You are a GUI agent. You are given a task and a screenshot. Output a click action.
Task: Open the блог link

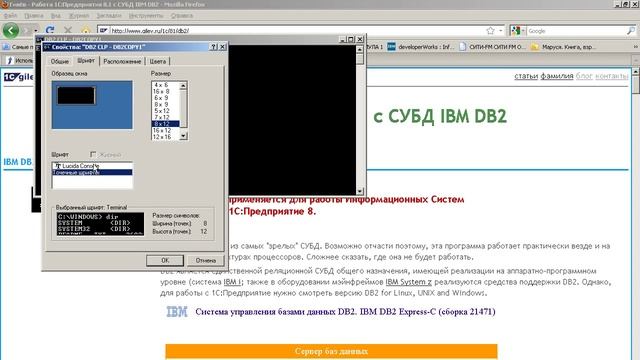pos(584,76)
